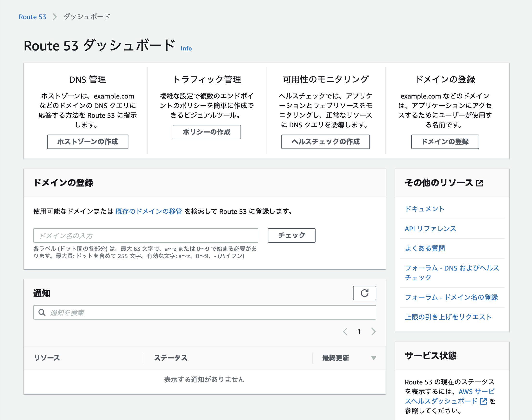The height and width of the screenshot is (420, 532).
Task: Click the Route 53 breadcrumb link
Action: coord(32,17)
